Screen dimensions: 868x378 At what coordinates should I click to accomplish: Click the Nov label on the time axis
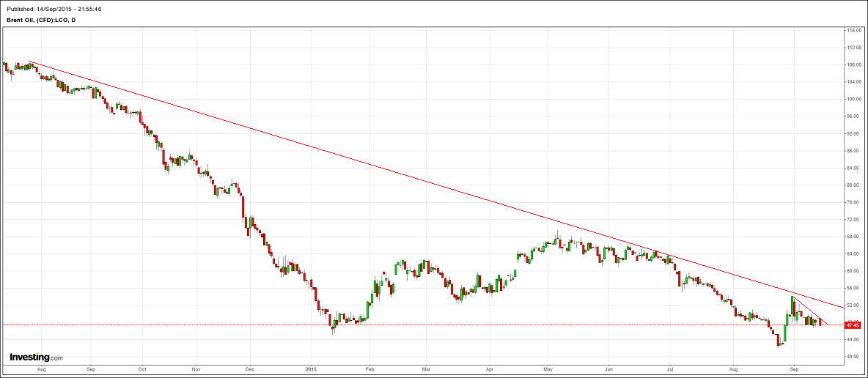tap(196, 371)
